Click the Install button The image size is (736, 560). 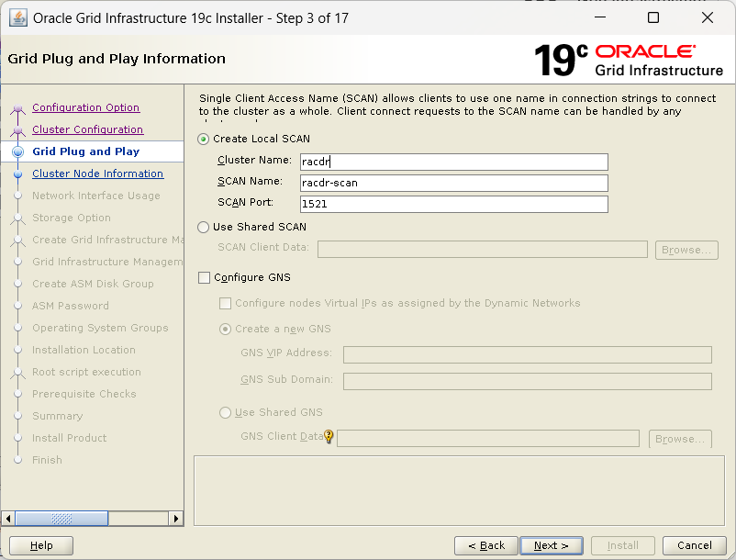pyautogui.click(x=623, y=545)
